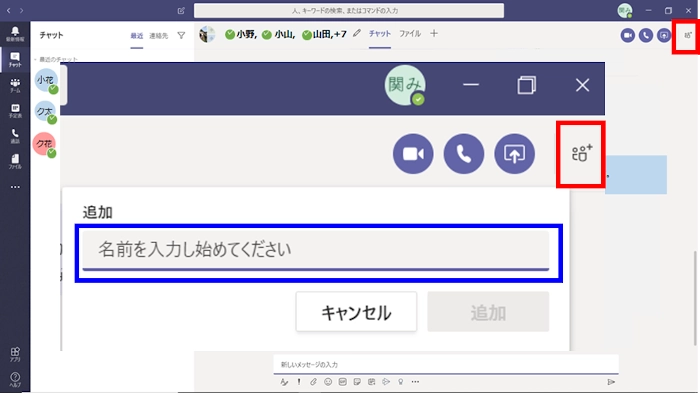The width and height of the screenshot is (700, 393).
Task: Click the back navigation arrow
Action: (8, 10)
